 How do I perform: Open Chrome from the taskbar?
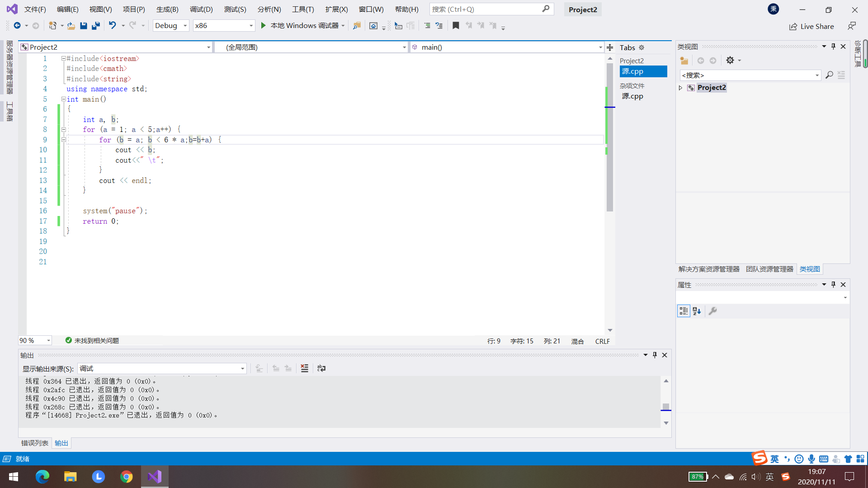pyautogui.click(x=127, y=477)
